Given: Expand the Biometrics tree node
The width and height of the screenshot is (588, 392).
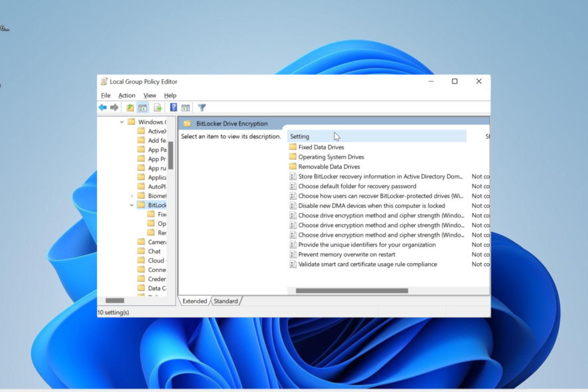Looking at the screenshot, I should [131, 195].
